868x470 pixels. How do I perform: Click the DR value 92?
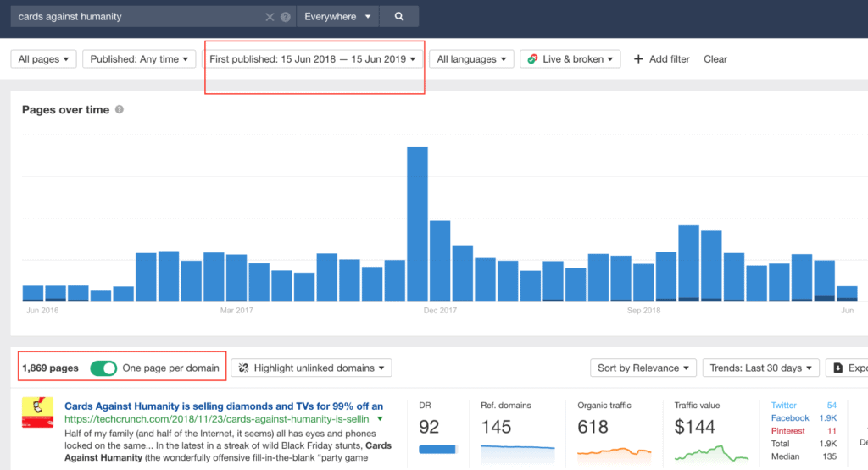pyautogui.click(x=429, y=427)
